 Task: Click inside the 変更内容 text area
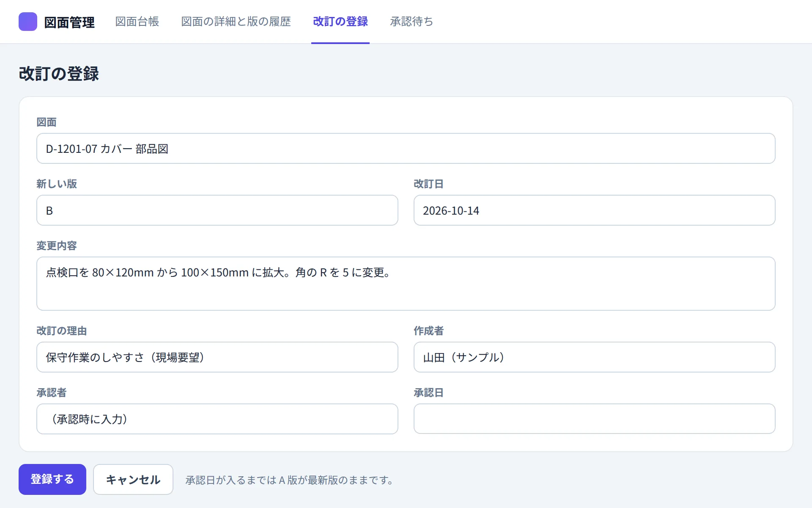coord(406,284)
